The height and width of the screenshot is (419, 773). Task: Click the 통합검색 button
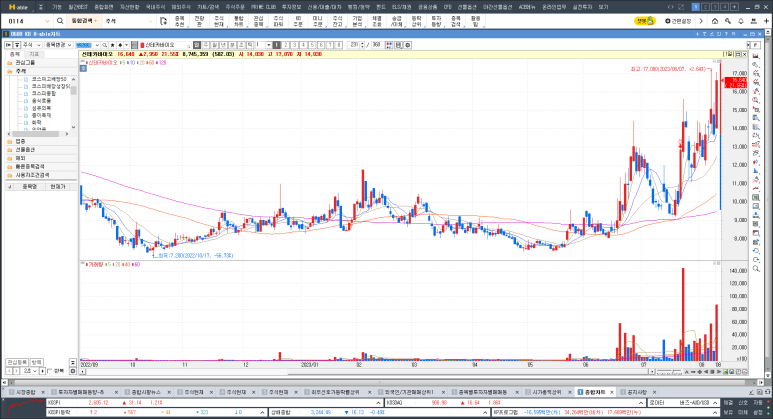83,21
